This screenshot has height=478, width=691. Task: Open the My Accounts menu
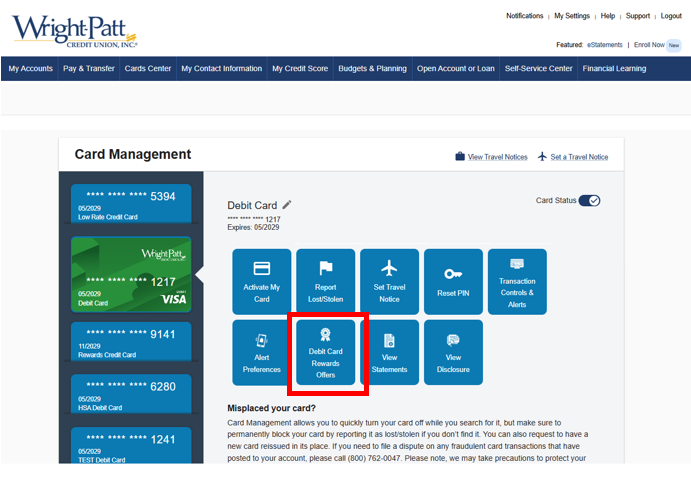[30, 68]
